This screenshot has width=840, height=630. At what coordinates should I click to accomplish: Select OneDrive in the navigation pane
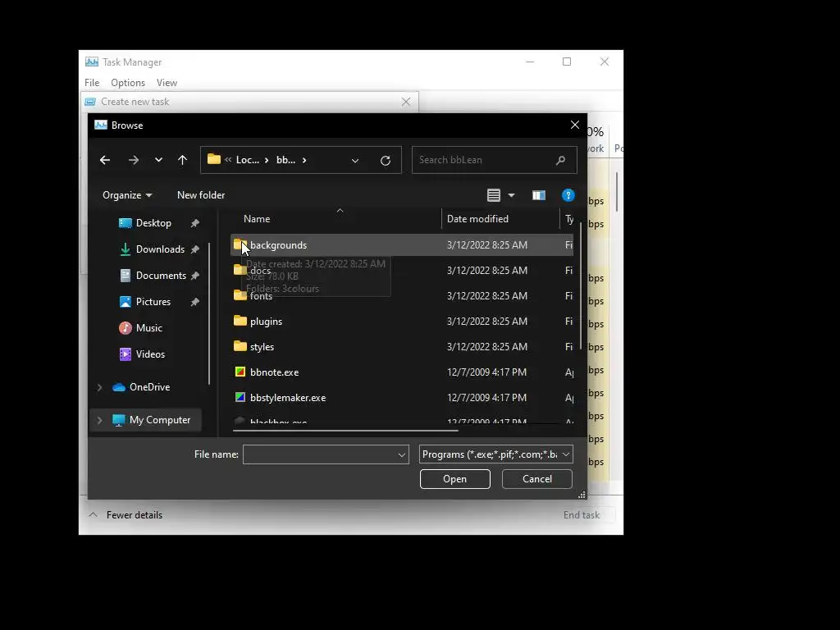pyautogui.click(x=149, y=387)
